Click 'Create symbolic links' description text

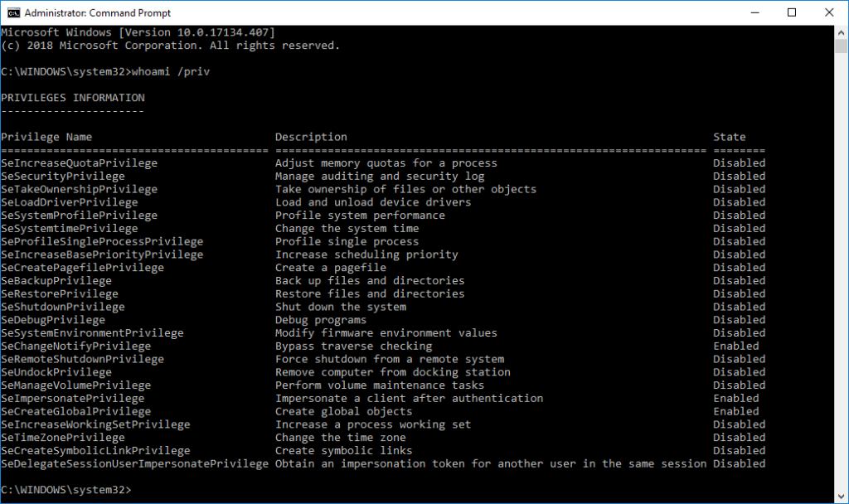click(344, 450)
